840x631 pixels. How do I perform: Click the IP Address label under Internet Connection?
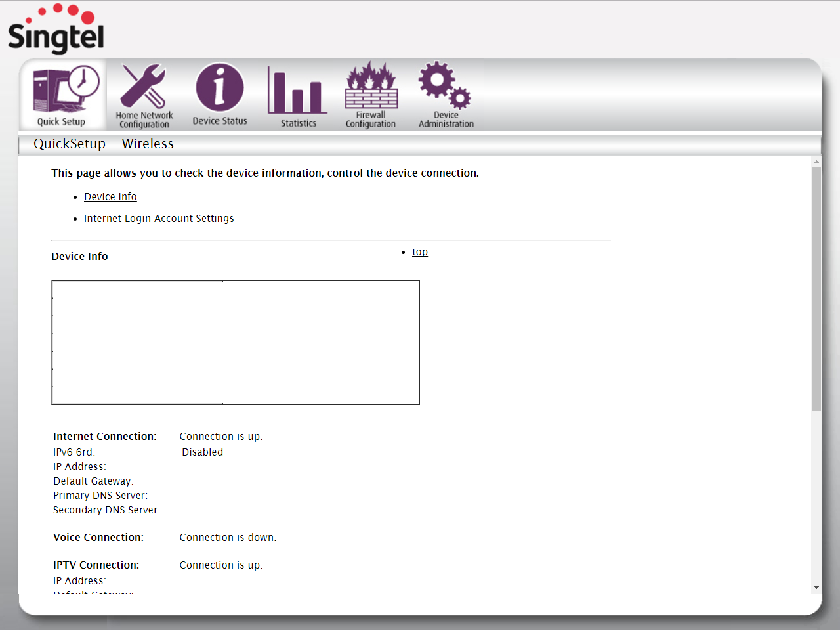[79, 467]
